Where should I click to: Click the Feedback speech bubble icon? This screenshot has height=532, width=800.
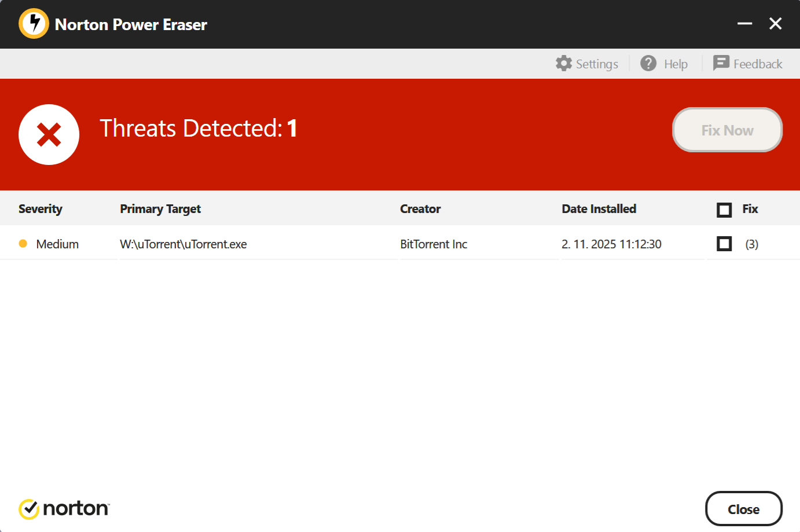[721, 63]
